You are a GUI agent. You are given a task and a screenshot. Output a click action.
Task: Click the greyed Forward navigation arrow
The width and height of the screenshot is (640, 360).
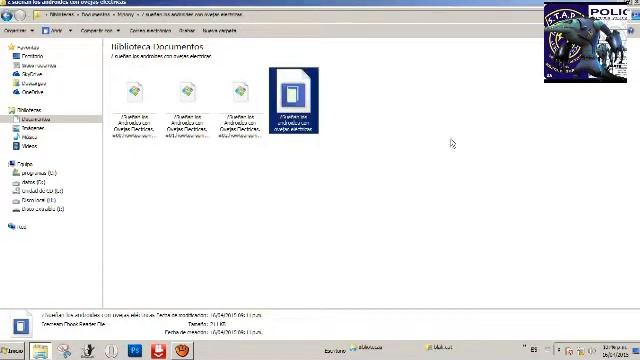(20, 16)
